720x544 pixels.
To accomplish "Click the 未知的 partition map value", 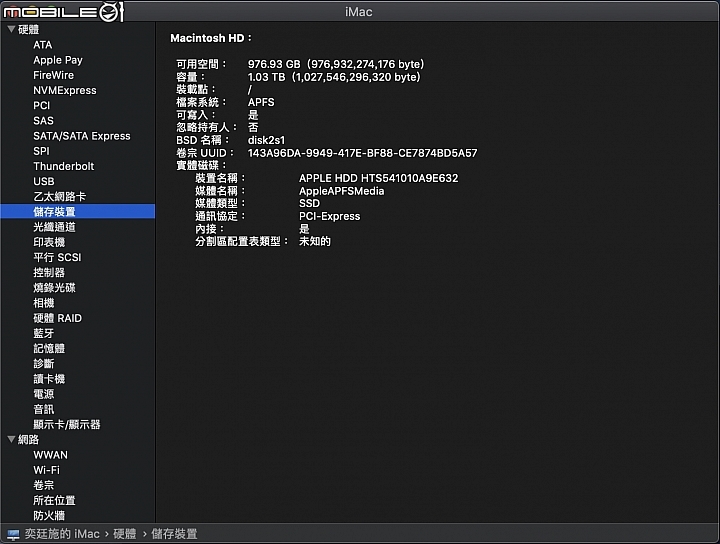I will pyautogui.click(x=315, y=241).
